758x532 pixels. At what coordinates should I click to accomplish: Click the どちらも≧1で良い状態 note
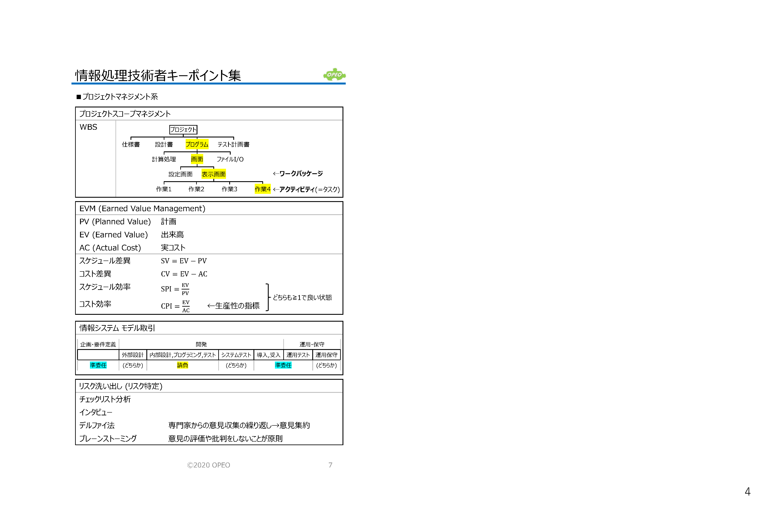point(302,297)
